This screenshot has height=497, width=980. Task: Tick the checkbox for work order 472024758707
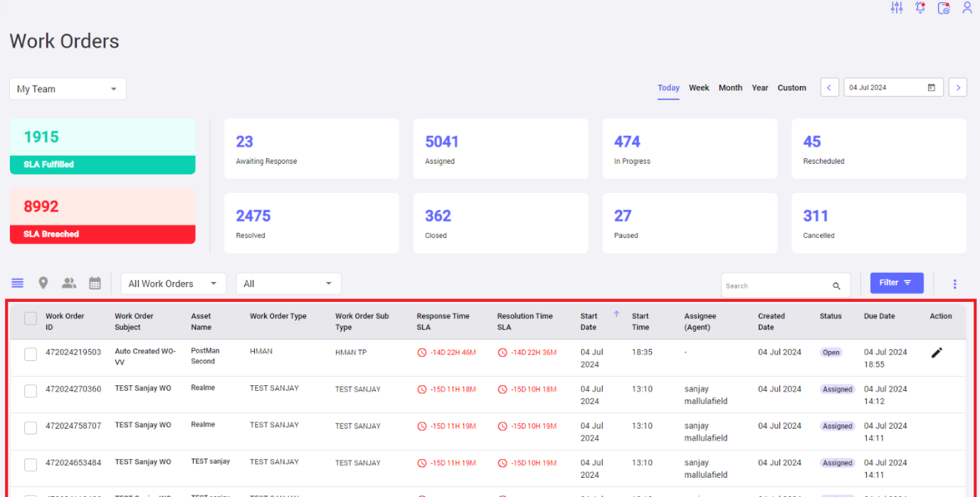pos(31,428)
